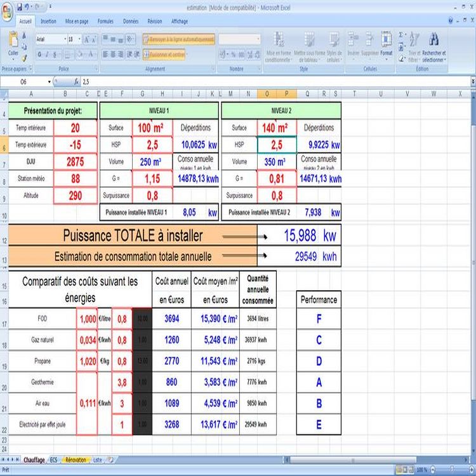Click the format painter brush icon
This screenshot has height=476, width=476.
(25, 56)
